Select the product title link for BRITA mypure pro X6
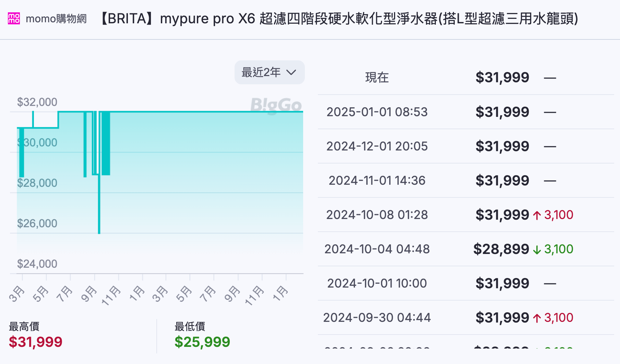 [x=338, y=19]
